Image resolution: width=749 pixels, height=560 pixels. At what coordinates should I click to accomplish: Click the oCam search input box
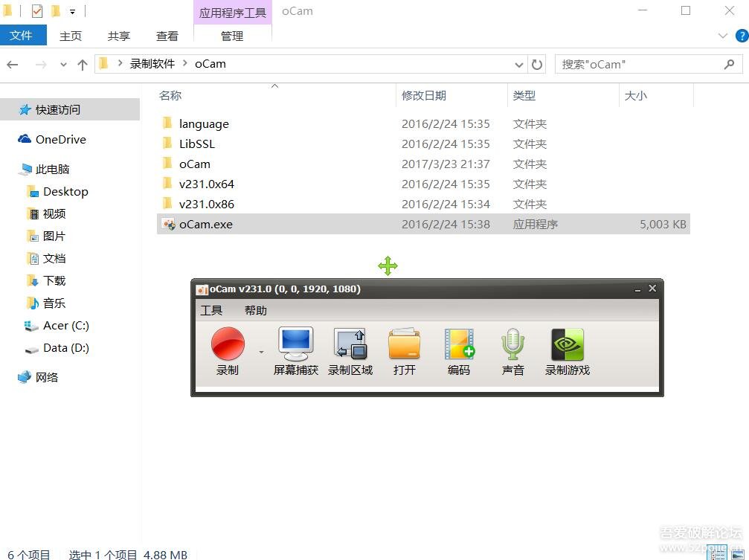click(x=638, y=65)
